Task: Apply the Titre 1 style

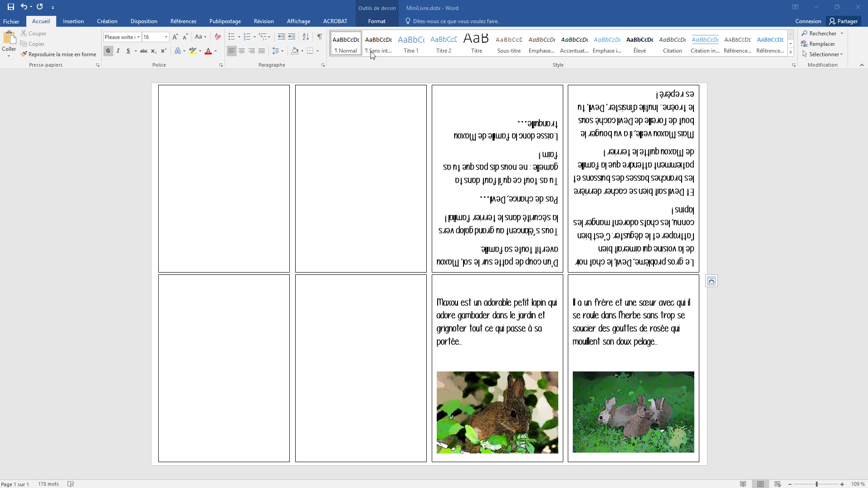Action: click(x=411, y=44)
